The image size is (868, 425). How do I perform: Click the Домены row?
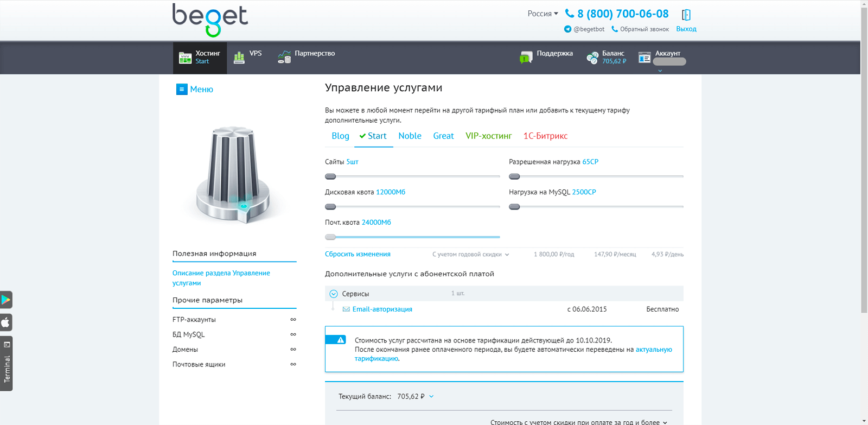234,350
